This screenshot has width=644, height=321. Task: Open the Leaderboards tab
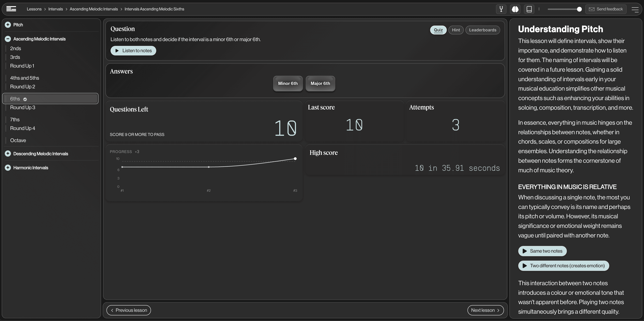(x=482, y=30)
